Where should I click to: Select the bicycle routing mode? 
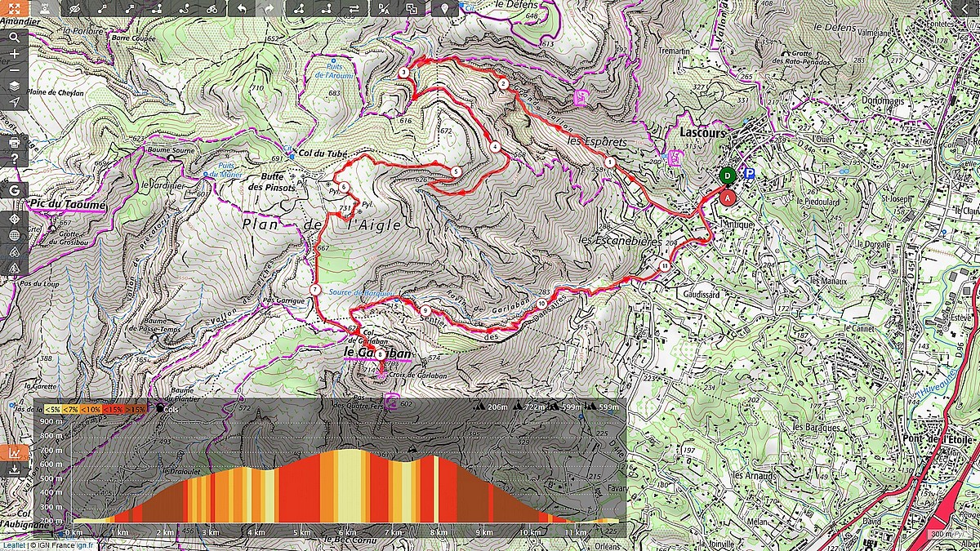click(x=212, y=9)
